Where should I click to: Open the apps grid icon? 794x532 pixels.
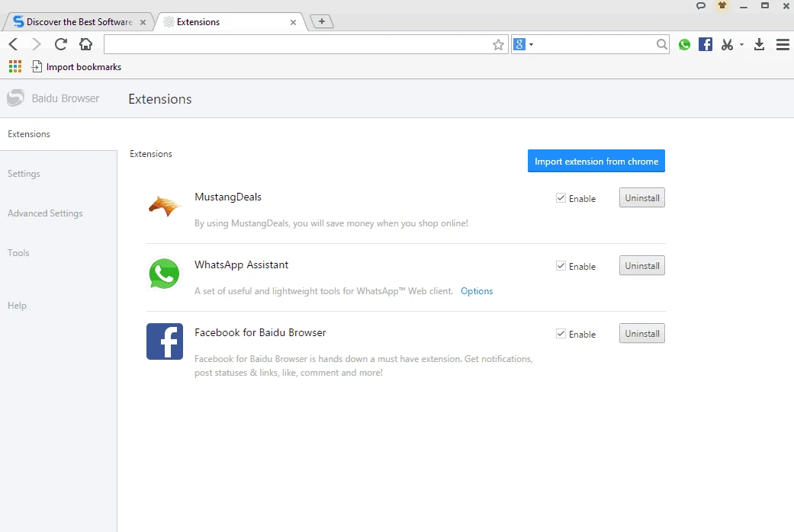[x=15, y=66]
